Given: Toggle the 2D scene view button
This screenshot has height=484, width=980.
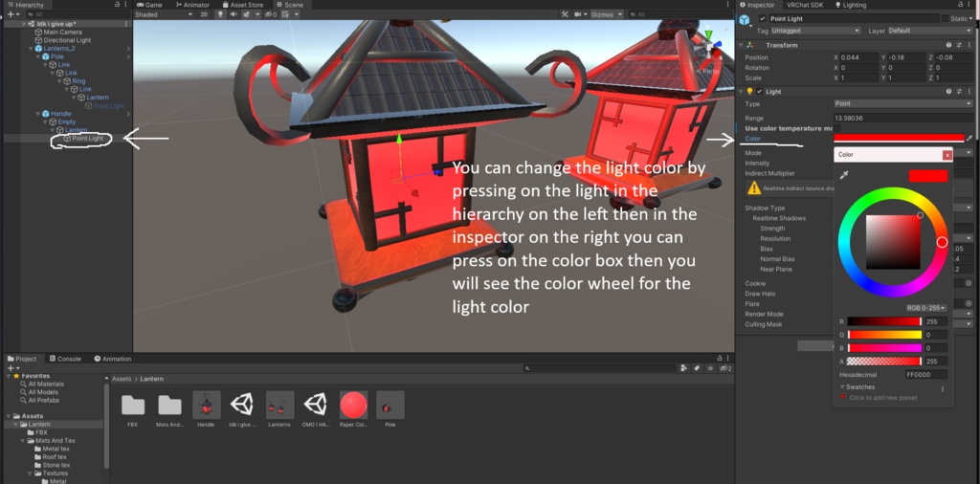Looking at the screenshot, I should (205, 14).
